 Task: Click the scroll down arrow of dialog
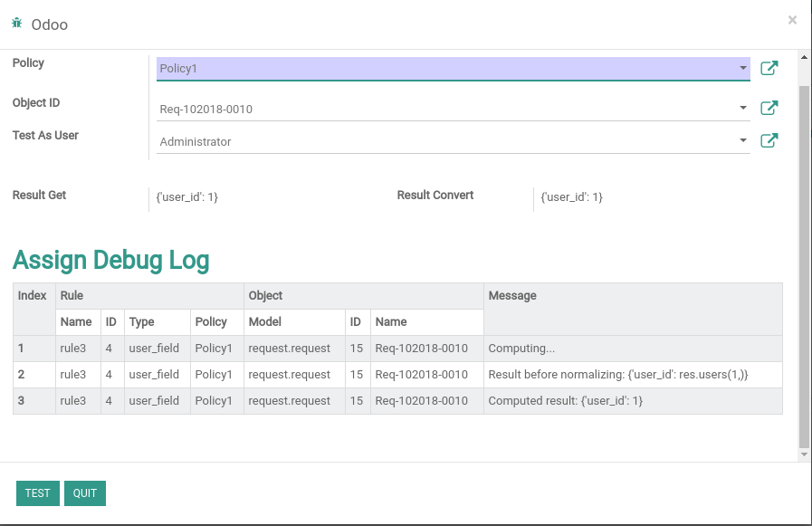(x=804, y=454)
